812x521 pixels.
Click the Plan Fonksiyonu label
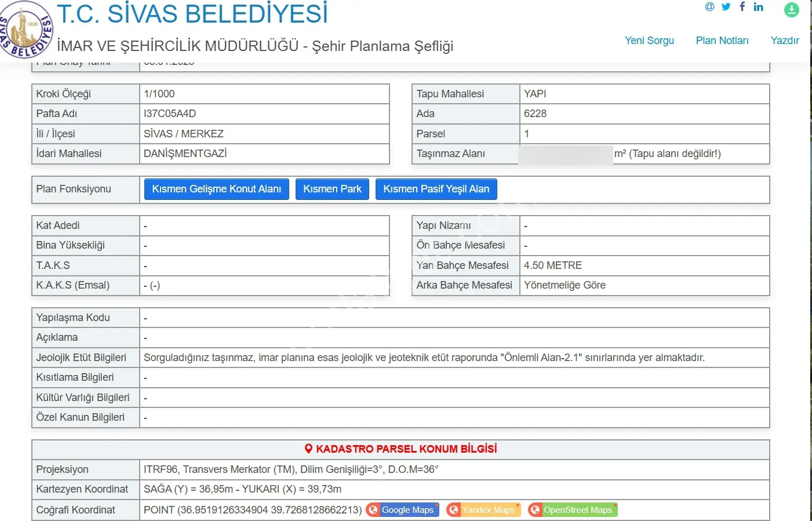(x=74, y=189)
